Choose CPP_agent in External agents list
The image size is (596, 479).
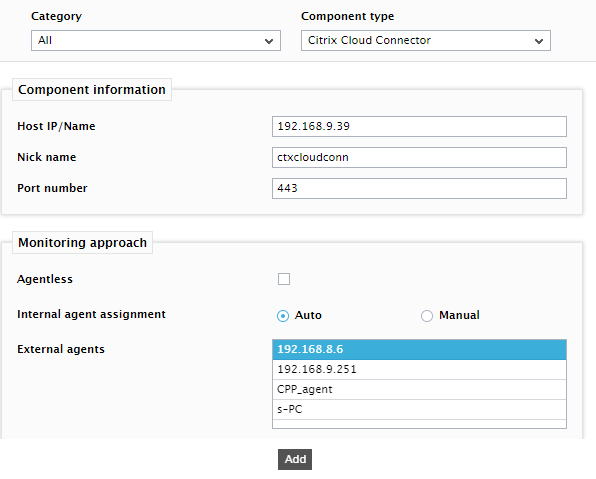point(419,390)
